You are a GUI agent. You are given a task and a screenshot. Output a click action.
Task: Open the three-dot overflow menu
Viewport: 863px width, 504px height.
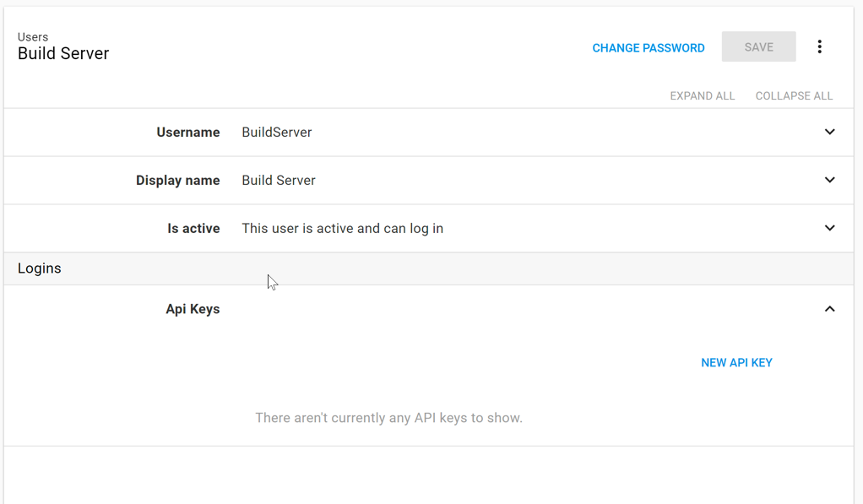pyautogui.click(x=819, y=47)
